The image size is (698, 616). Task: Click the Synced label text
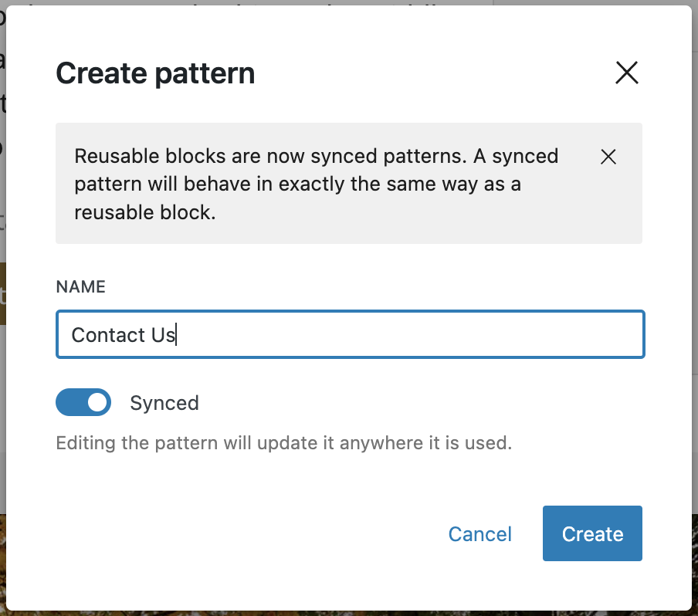(x=164, y=403)
